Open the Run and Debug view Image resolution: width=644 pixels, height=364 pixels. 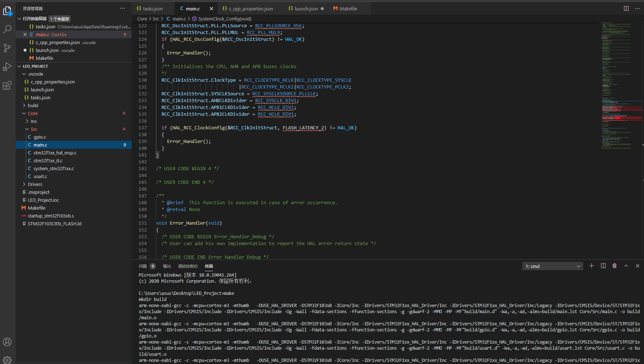coord(7,67)
